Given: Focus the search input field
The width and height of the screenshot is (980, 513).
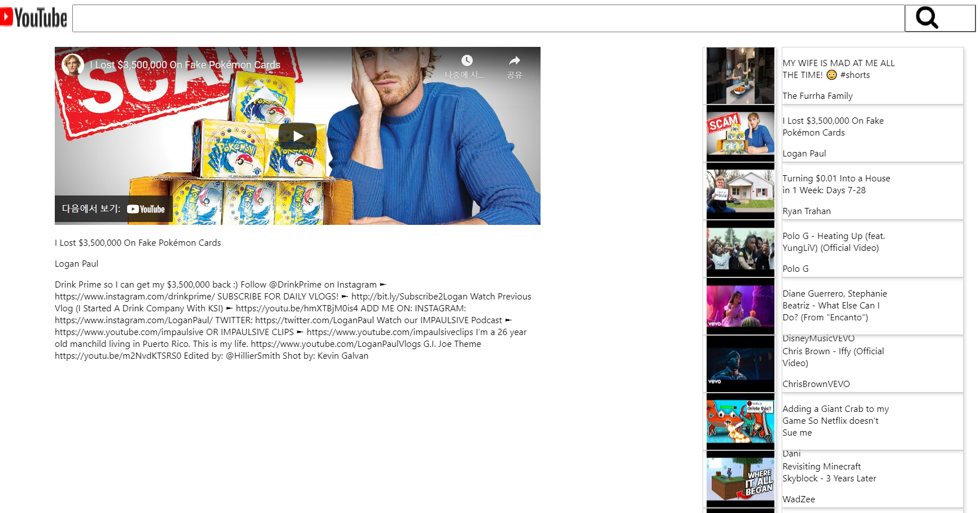Looking at the screenshot, I should (x=489, y=18).
